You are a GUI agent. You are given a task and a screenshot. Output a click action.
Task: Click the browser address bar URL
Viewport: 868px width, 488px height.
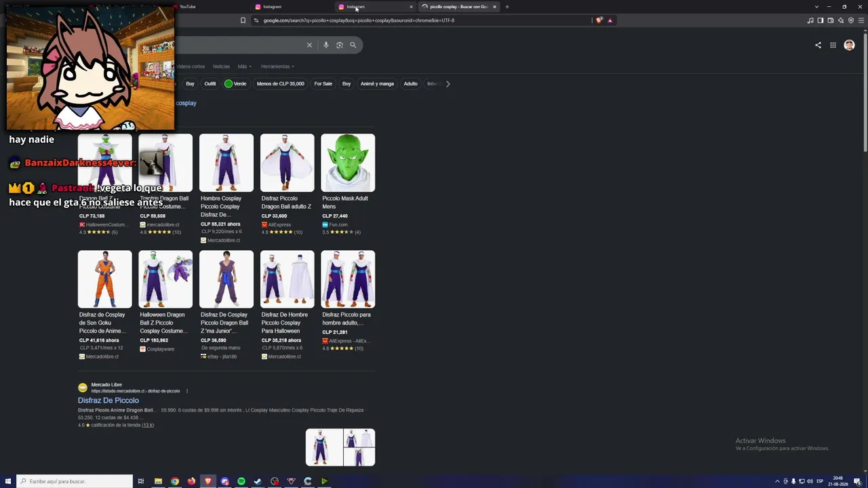point(359,20)
